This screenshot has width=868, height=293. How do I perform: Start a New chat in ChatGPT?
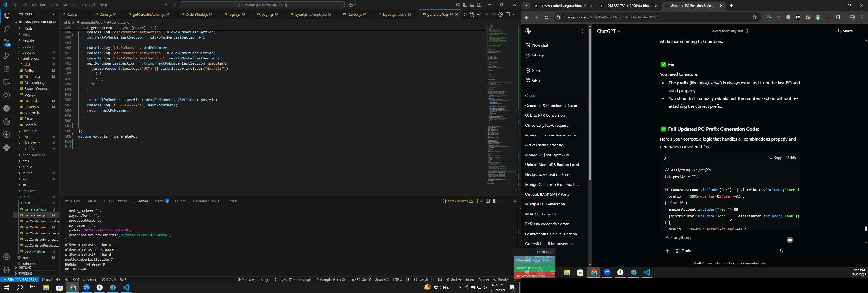coord(537,45)
